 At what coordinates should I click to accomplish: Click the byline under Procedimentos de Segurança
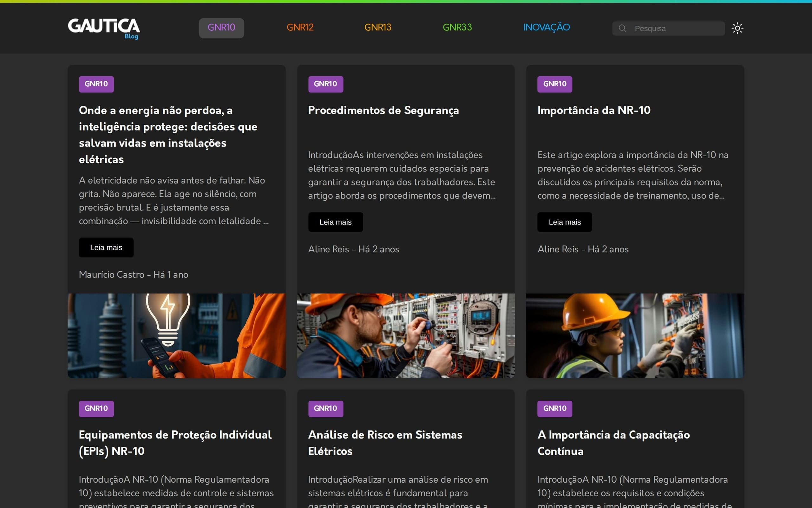coord(354,249)
